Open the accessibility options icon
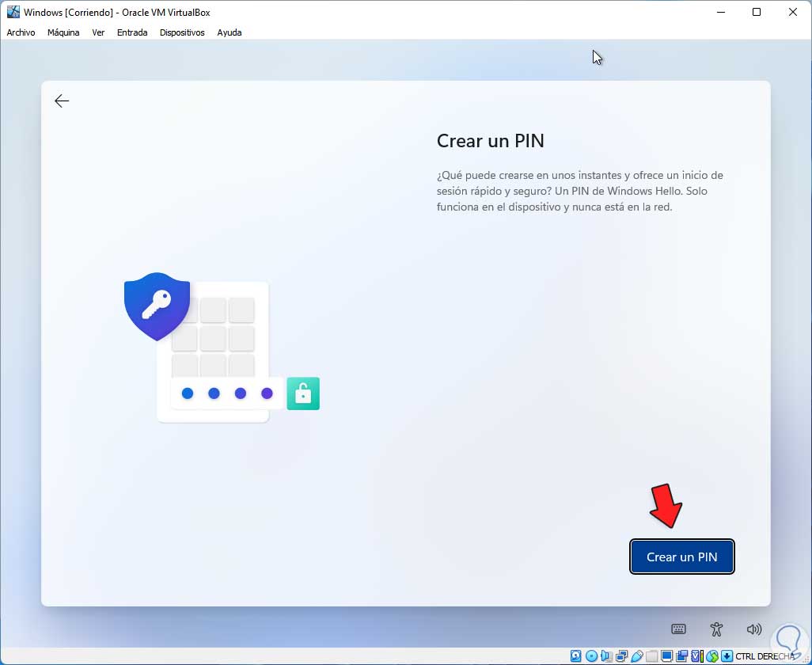Image resolution: width=812 pixels, height=665 pixels. [x=716, y=629]
